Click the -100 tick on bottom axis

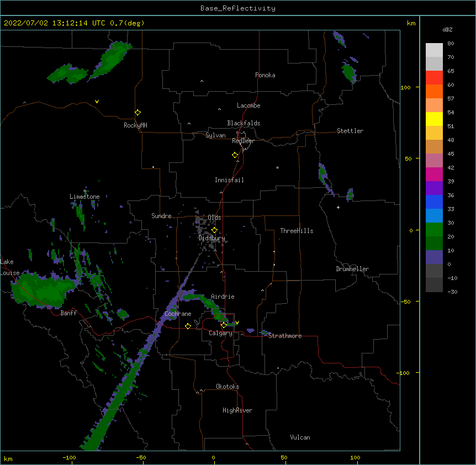coord(69,457)
